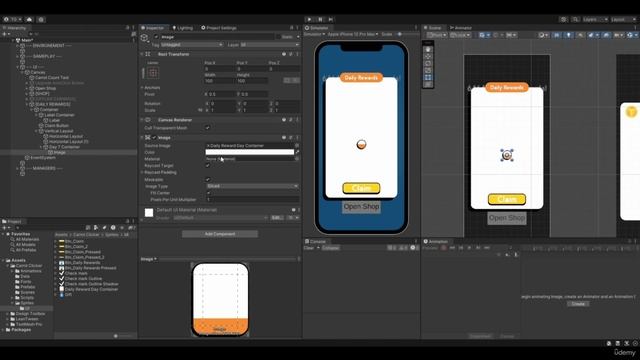Click the Pixels Per Unit Multiplier field

click(252, 200)
